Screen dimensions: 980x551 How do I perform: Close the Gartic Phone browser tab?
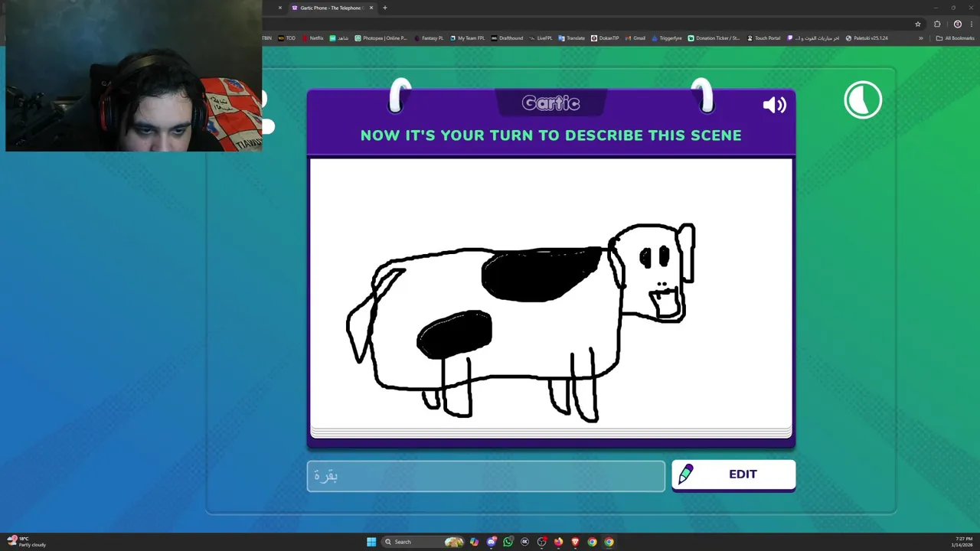pyautogui.click(x=371, y=8)
